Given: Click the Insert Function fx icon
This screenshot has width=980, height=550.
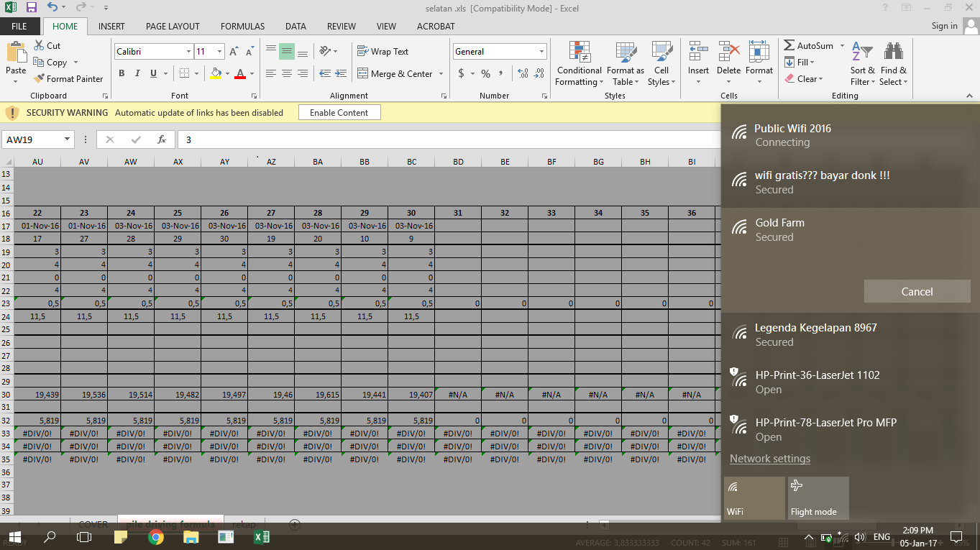Looking at the screenshot, I should 162,139.
